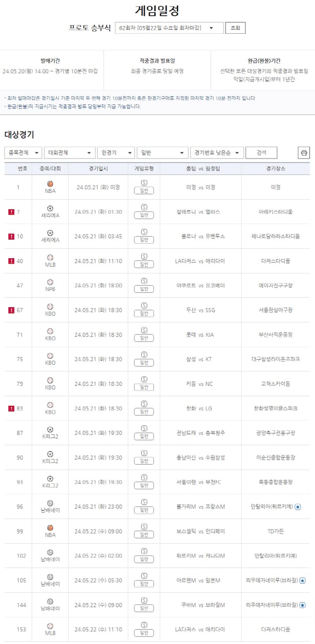This screenshot has width=315, height=644.
Task: Click the volleyball icon in row 102
Action: pyautogui.click(x=50, y=553)
